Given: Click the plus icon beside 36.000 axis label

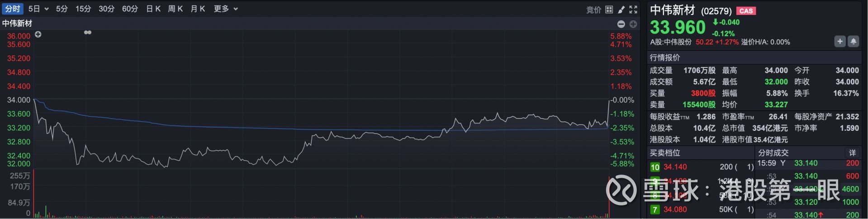Looking at the screenshot, I should click(x=38, y=34).
